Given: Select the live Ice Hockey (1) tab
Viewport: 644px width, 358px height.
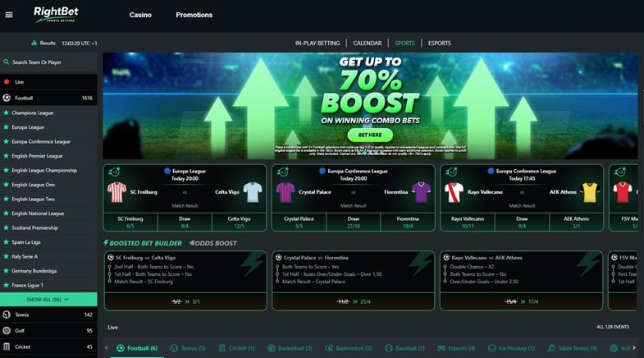Looking at the screenshot, I should (511, 348).
